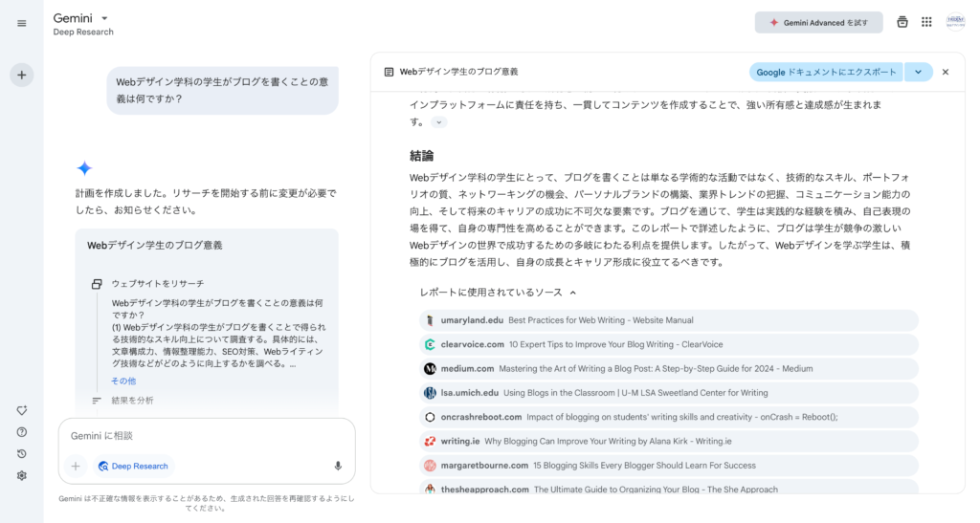The image size is (980, 523).
Task: Click the microphone voice input icon
Action: [338, 466]
